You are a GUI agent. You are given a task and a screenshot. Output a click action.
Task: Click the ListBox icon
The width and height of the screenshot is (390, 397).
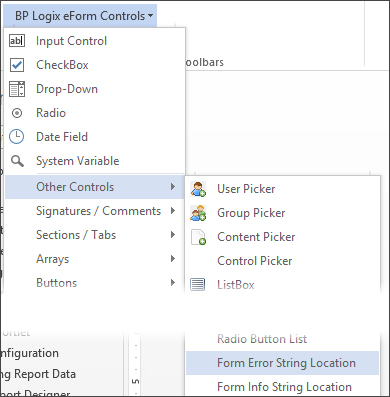(x=198, y=285)
